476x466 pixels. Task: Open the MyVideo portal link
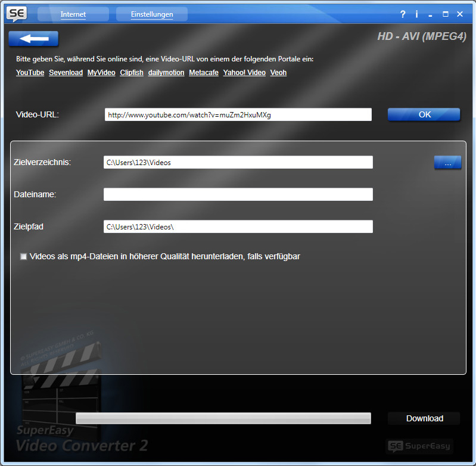click(x=101, y=73)
